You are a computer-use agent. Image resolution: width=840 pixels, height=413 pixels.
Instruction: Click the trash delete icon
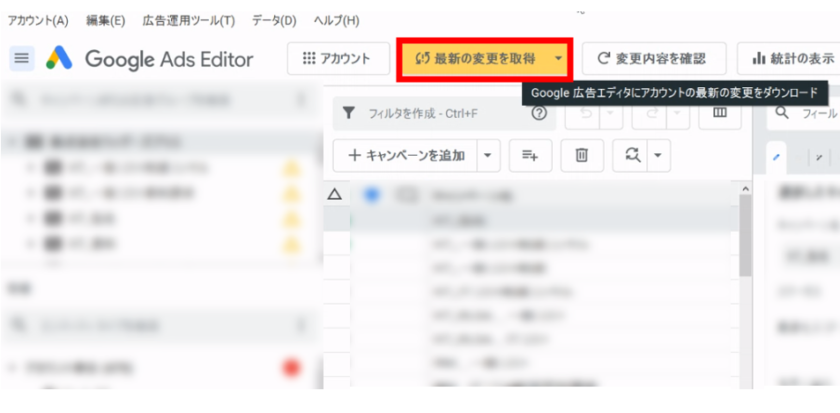[x=581, y=155]
